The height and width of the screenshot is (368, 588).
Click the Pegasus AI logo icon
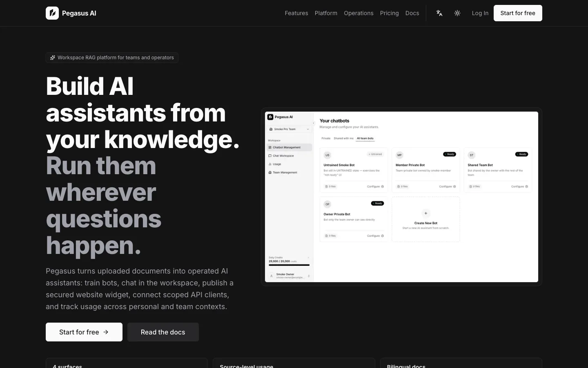click(52, 13)
